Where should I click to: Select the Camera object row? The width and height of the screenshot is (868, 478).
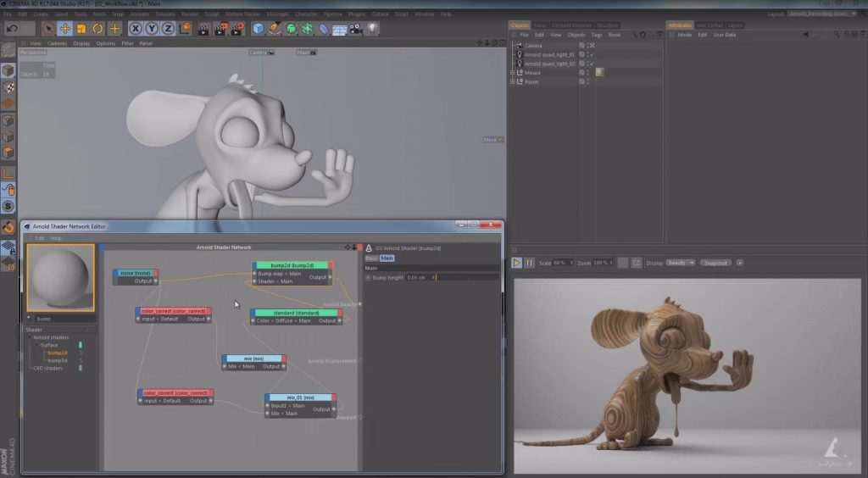pos(534,46)
